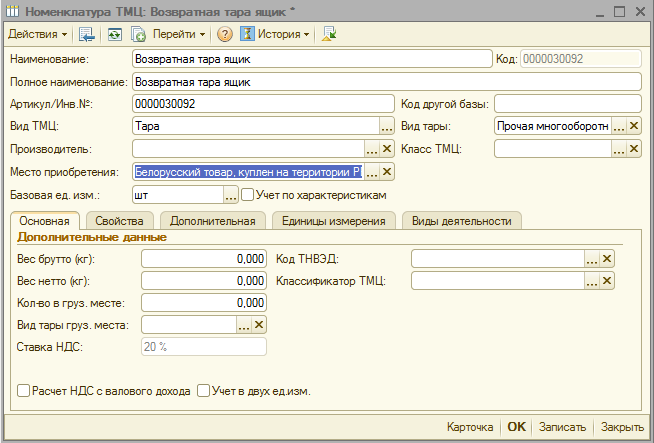Check Учет в двух ед.изм. option
The width and height of the screenshot is (654, 443).
(x=203, y=391)
